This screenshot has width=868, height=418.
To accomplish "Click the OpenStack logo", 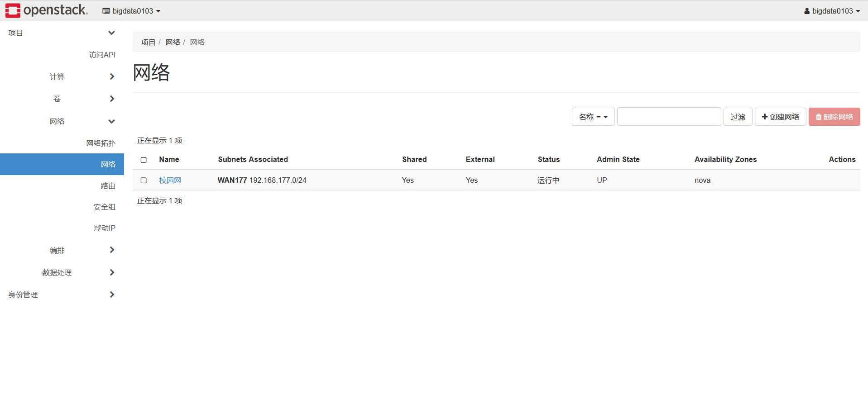I will tap(47, 10).
